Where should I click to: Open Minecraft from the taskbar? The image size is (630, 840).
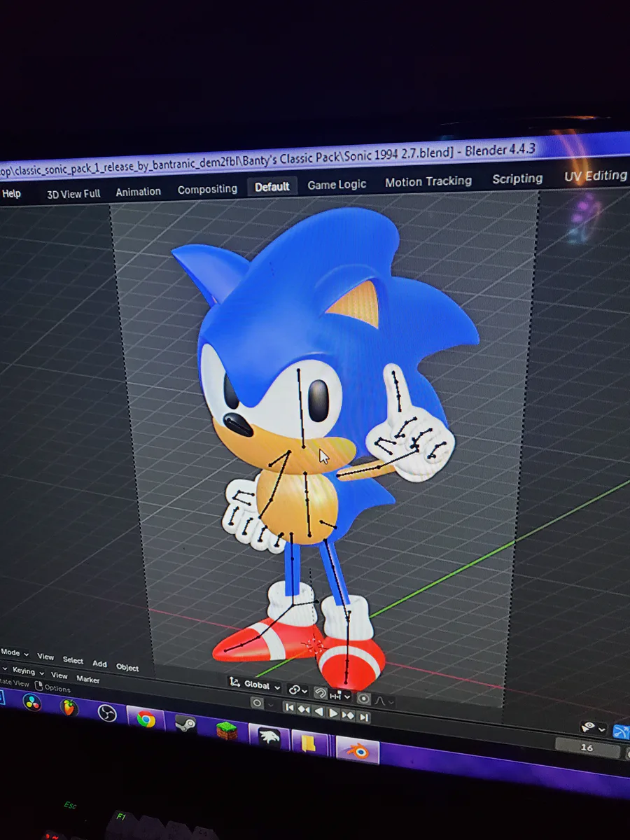pos(226,731)
